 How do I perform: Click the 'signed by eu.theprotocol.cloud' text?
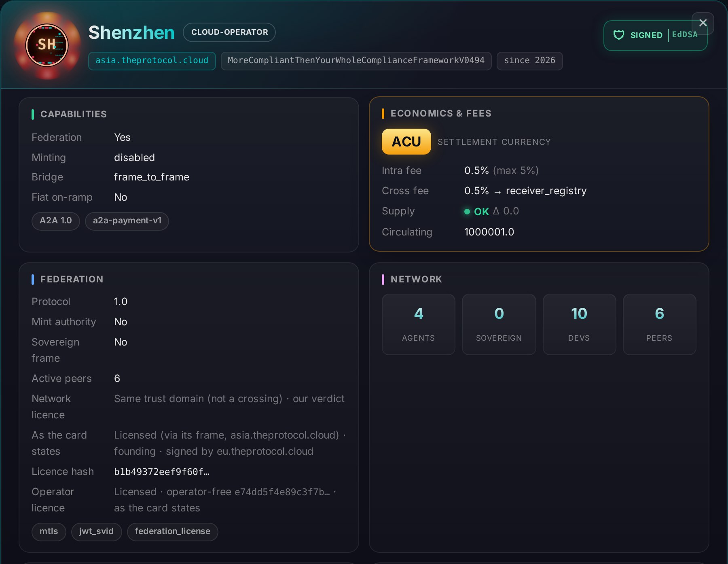point(239,452)
